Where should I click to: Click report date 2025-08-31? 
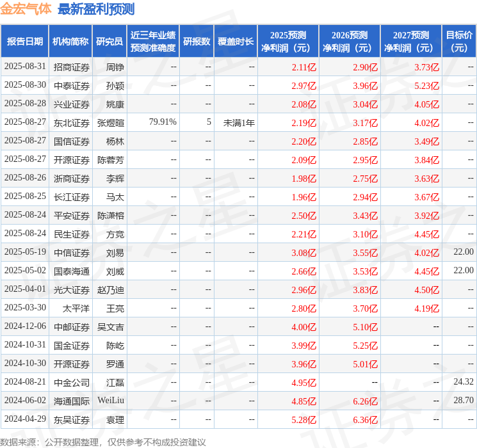(25, 67)
